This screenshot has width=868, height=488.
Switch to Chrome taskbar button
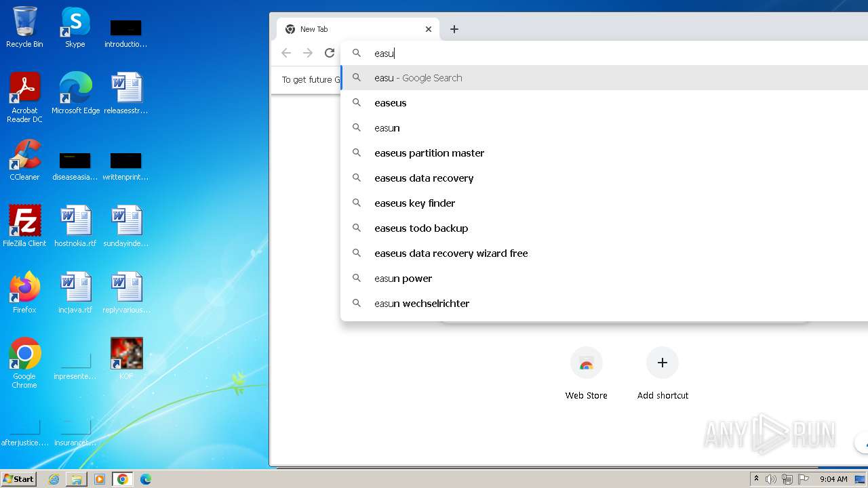click(123, 479)
